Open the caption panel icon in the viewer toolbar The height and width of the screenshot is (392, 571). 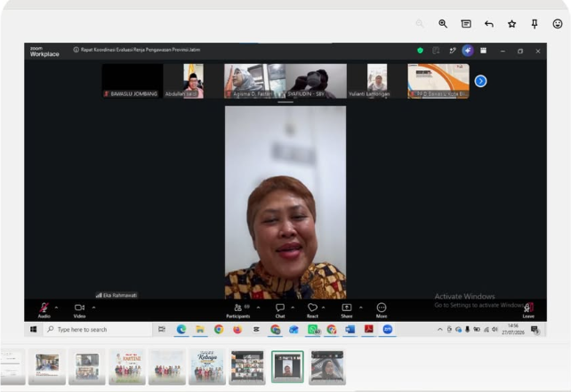pos(466,24)
